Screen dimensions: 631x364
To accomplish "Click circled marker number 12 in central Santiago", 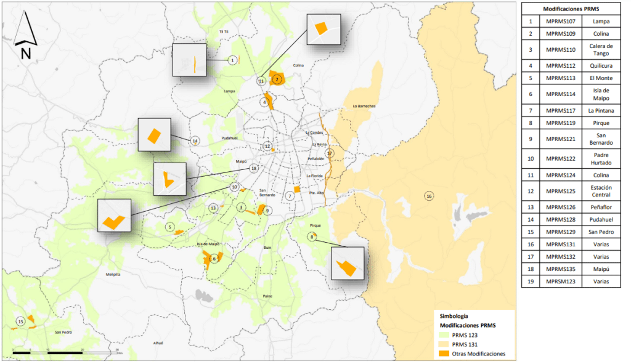I will 267,146.
